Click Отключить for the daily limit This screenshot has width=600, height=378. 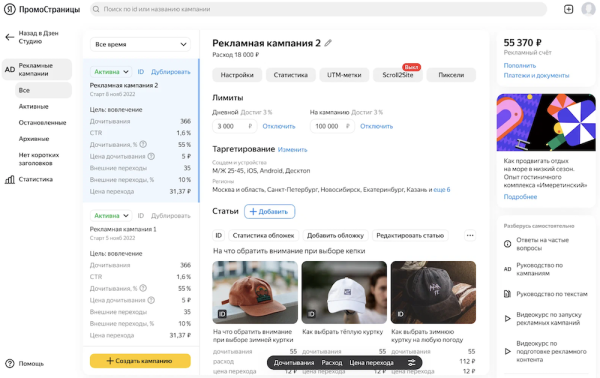pyautogui.click(x=279, y=126)
